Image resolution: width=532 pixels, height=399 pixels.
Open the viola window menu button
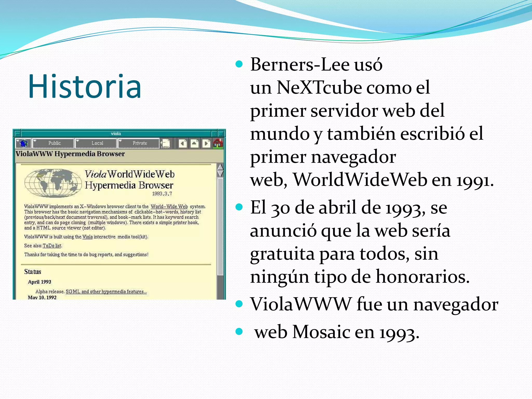click(18, 134)
